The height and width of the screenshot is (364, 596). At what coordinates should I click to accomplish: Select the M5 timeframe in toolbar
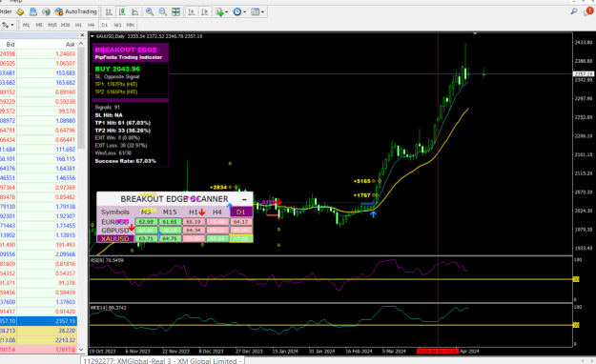pos(39,25)
